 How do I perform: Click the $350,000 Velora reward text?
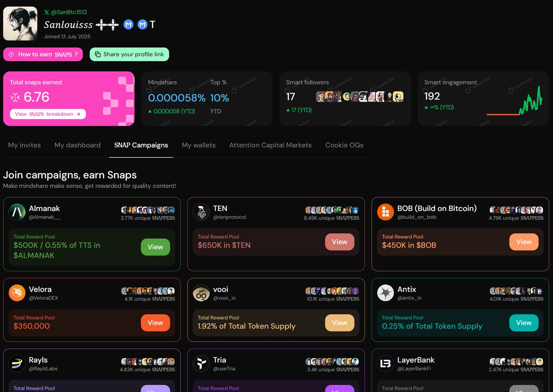(32, 326)
